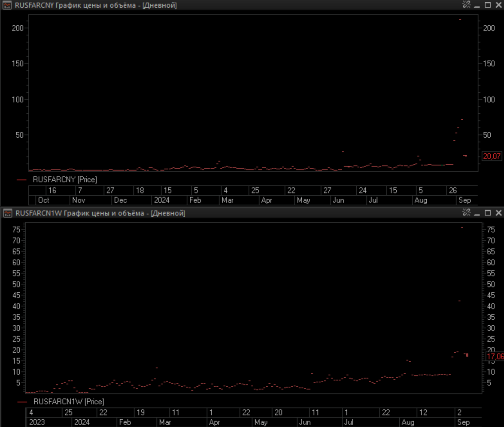Click Jun on the RUSFARCN1W time axis
504x427 pixels.
[x=305, y=422]
